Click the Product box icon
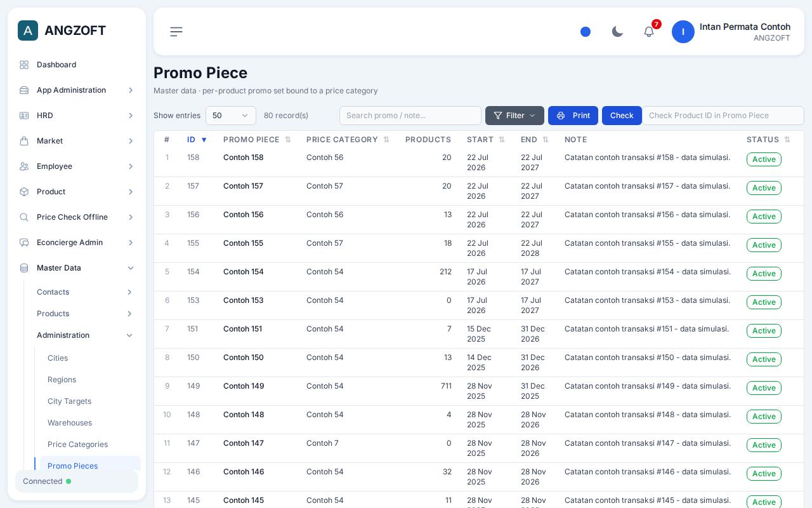Screen dimensions: 812x508 tap(24, 192)
